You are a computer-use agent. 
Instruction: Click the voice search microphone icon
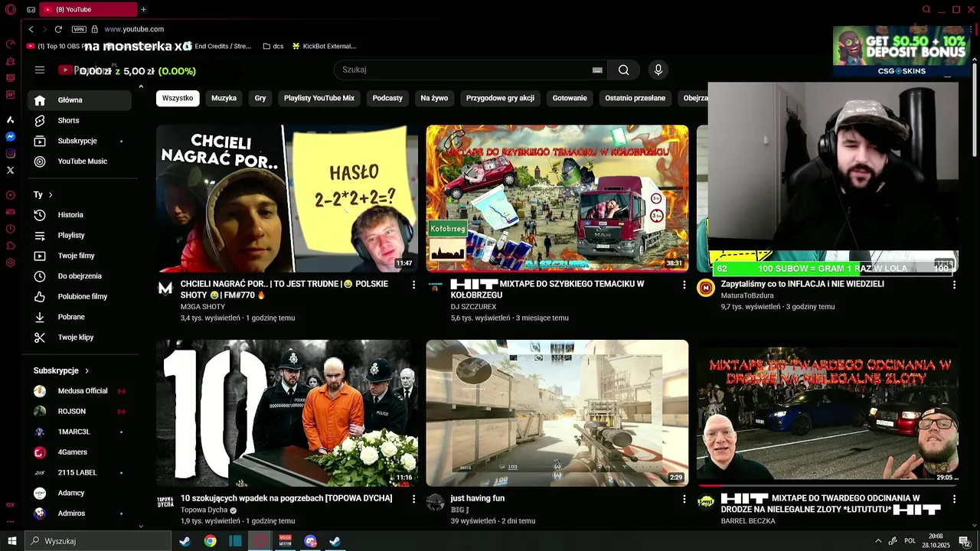point(658,70)
